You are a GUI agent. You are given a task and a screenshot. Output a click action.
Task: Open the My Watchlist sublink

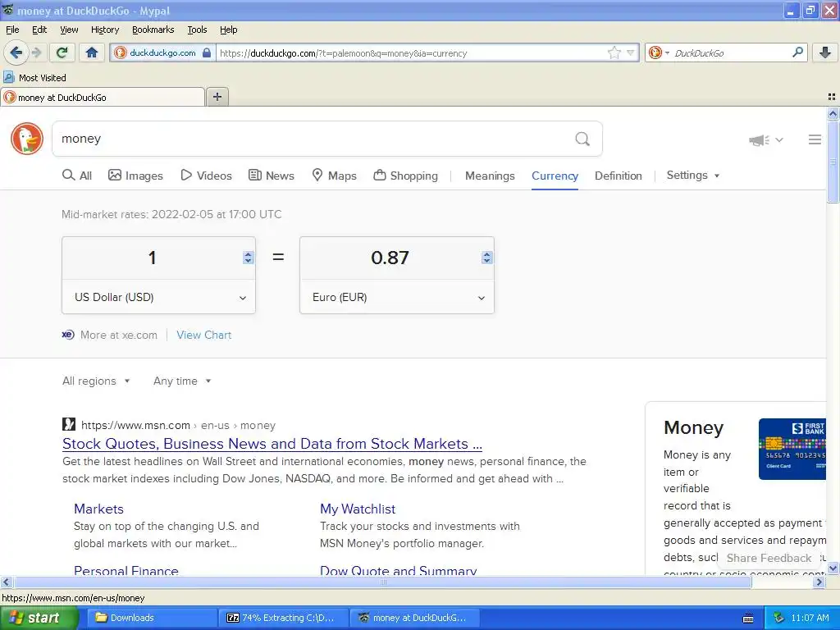(x=358, y=509)
